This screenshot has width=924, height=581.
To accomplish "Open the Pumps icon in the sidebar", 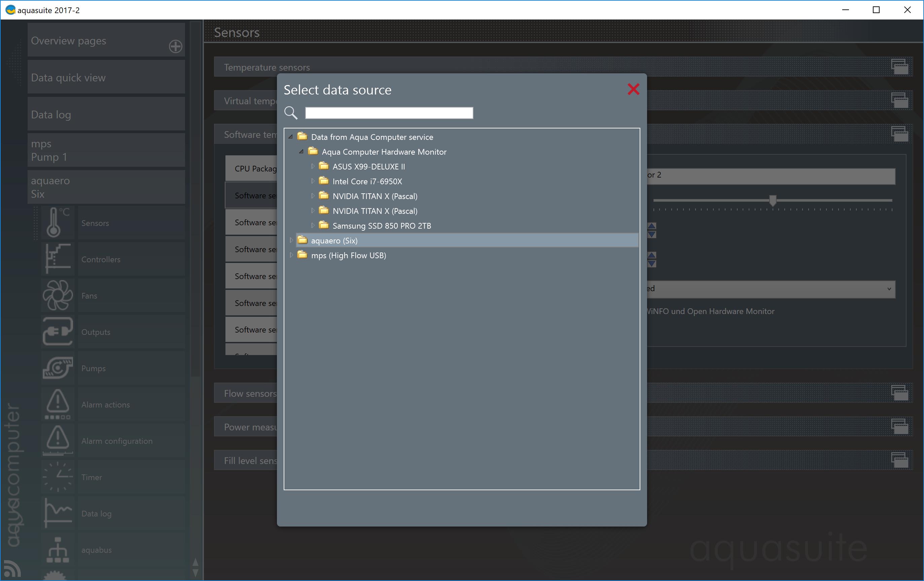I will coord(57,368).
